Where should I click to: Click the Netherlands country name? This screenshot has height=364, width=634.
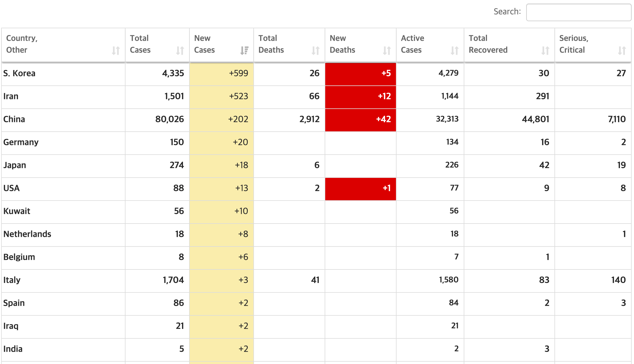pyautogui.click(x=27, y=234)
